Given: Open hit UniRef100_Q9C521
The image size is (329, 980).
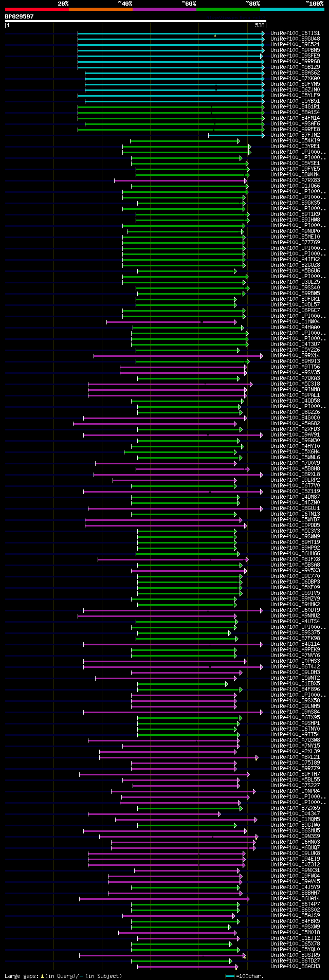Looking at the screenshot, I should 295,45.
